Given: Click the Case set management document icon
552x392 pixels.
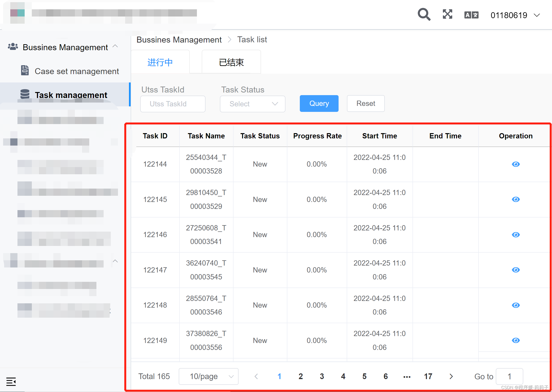Looking at the screenshot, I should click(x=25, y=71).
